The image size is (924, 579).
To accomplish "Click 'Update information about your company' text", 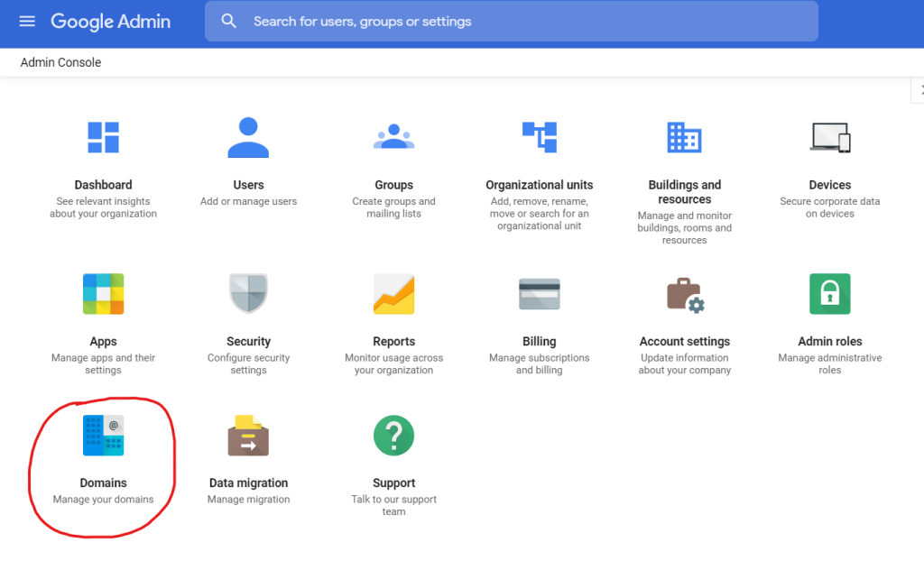I will click(x=684, y=364).
